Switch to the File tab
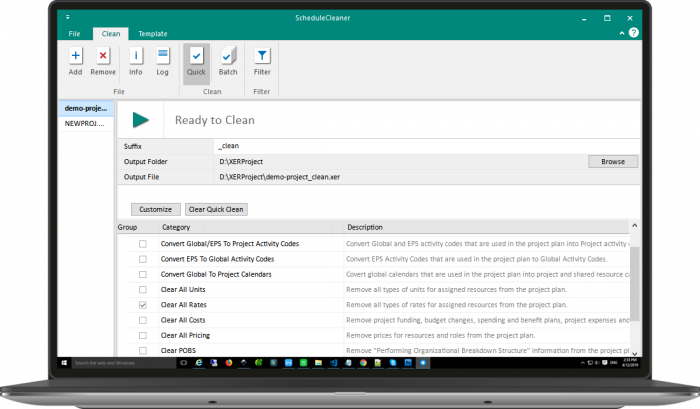 75,33
